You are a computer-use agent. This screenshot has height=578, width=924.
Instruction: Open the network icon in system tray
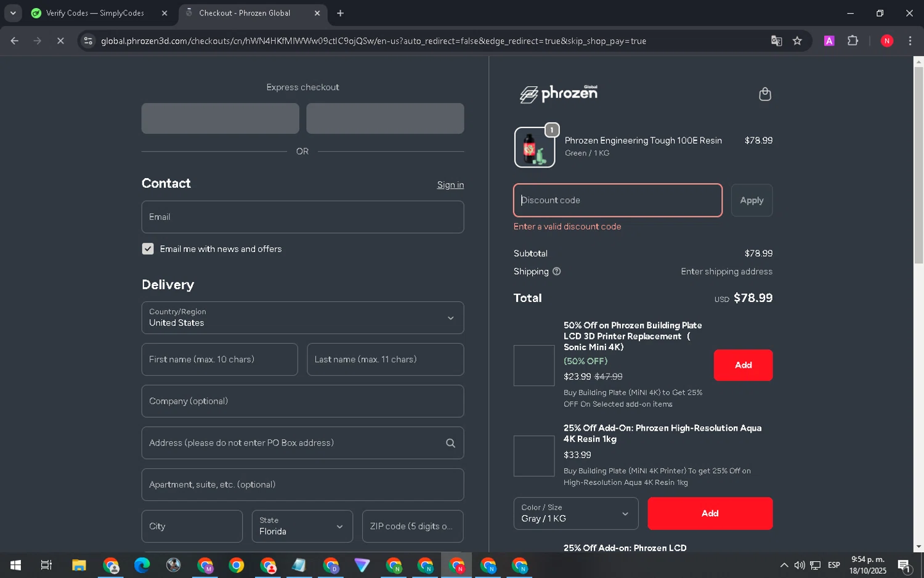tap(815, 565)
